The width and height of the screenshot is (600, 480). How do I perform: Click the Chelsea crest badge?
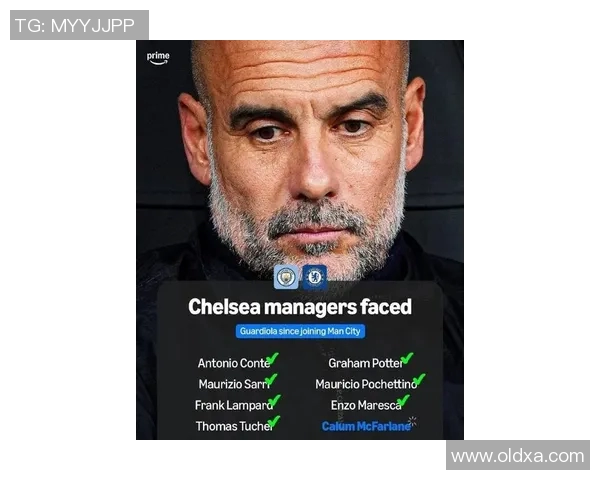pos(315,277)
